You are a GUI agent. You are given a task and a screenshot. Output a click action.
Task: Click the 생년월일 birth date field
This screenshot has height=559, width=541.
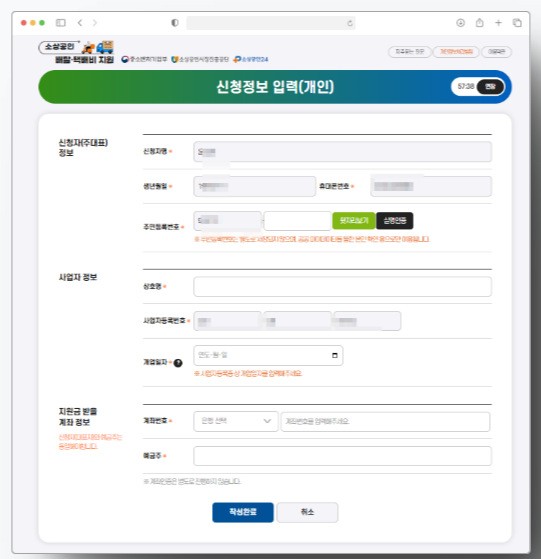[x=254, y=186]
